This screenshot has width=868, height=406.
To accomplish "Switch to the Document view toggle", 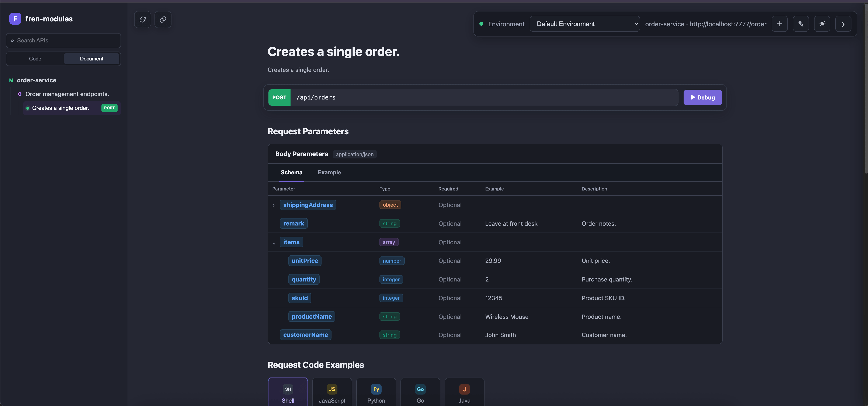I will pos(92,59).
